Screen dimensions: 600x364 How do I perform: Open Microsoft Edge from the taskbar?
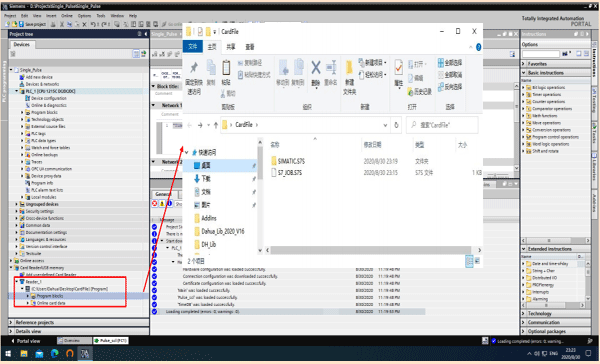(54, 353)
